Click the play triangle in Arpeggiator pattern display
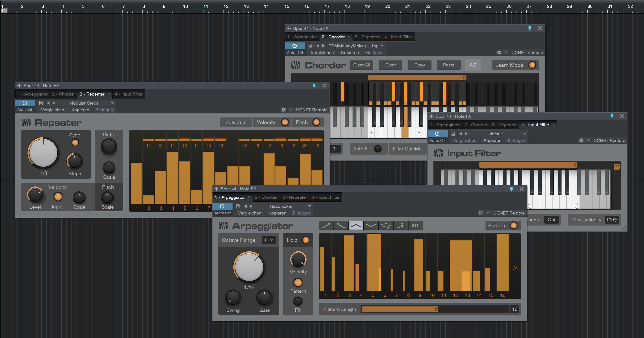The height and width of the screenshot is (338, 644). click(x=515, y=268)
